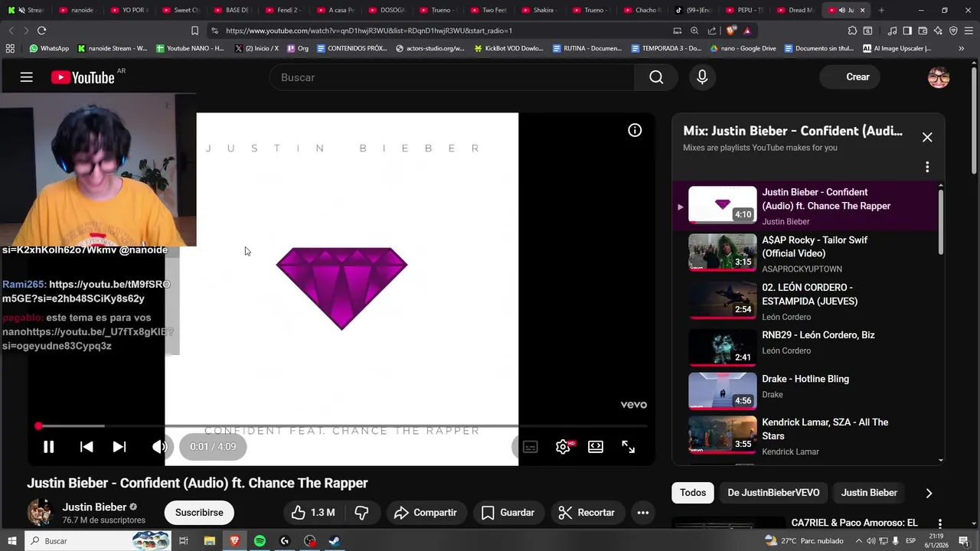
Task: Show hidden bookmarks chevron
Action: point(962,48)
